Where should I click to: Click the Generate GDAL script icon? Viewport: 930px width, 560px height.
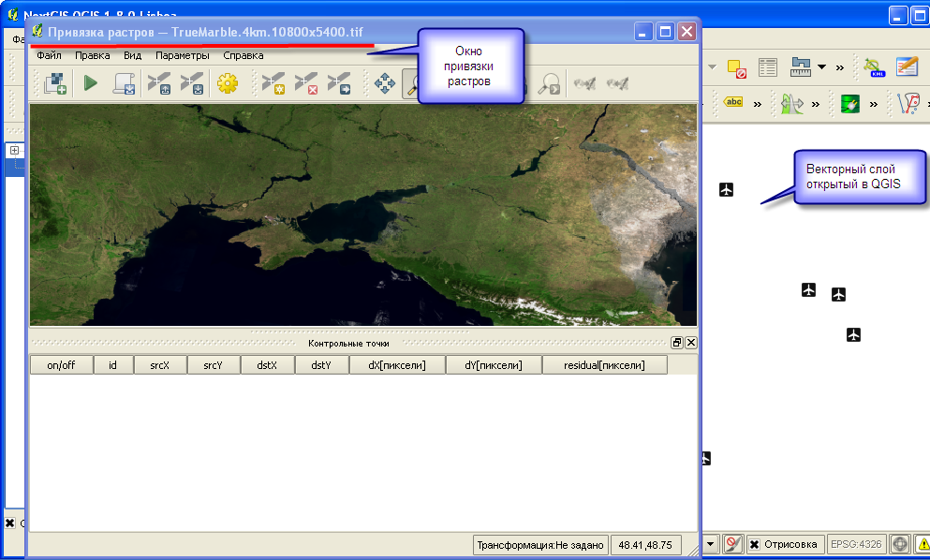(124, 83)
